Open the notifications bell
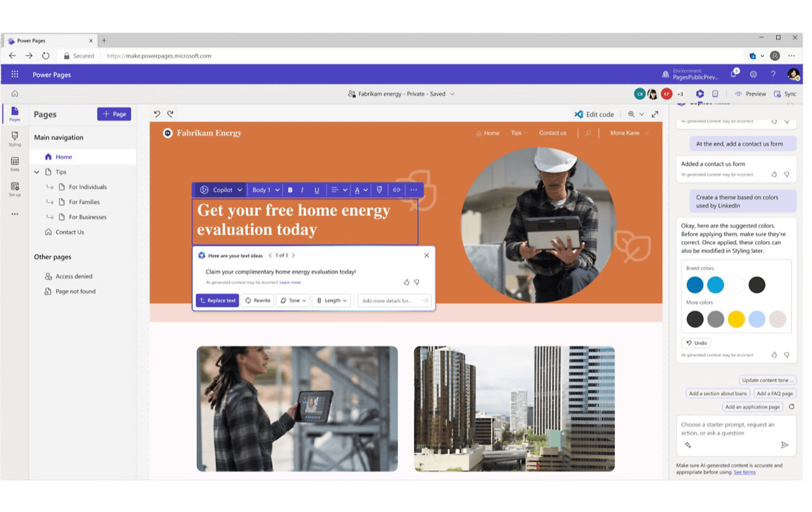Image resolution: width=812 pixels, height=512 pixels. pos(734,74)
